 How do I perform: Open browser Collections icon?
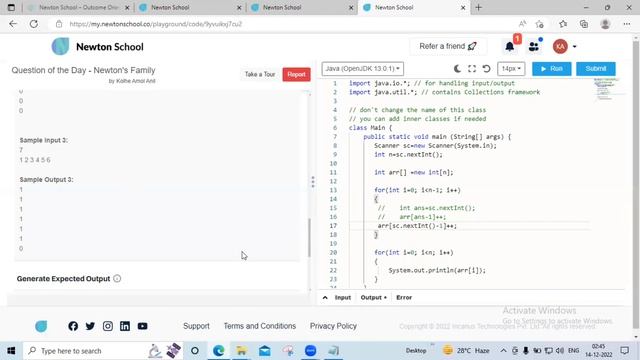(x=584, y=24)
